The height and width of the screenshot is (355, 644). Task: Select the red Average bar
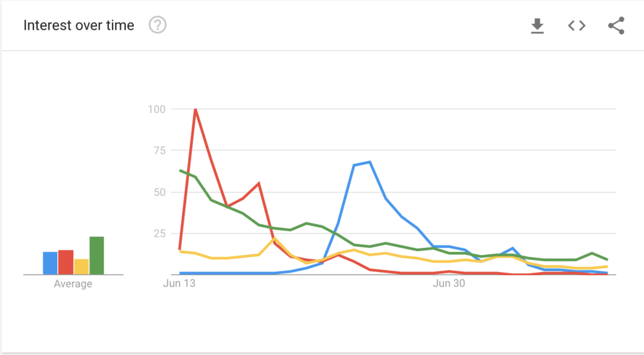tap(66, 262)
